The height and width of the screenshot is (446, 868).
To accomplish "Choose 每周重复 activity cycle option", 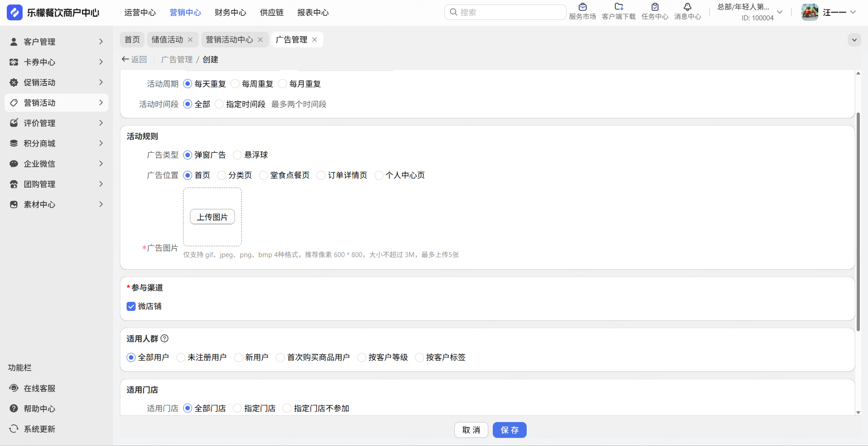I will (x=235, y=84).
